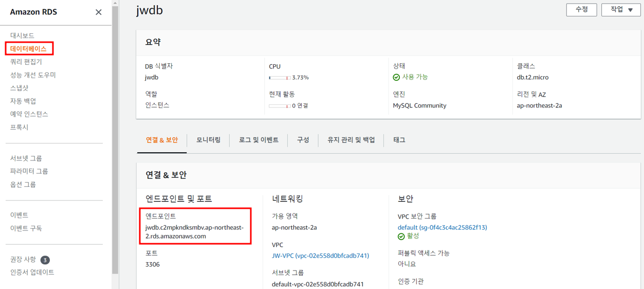Open 권장 사항 page
The image size is (644, 289).
pos(23,260)
